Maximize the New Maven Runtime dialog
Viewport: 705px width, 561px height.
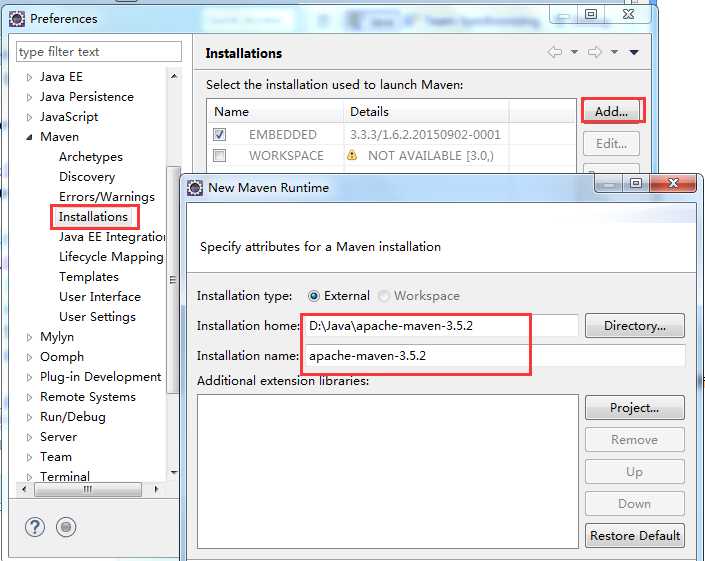click(635, 183)
